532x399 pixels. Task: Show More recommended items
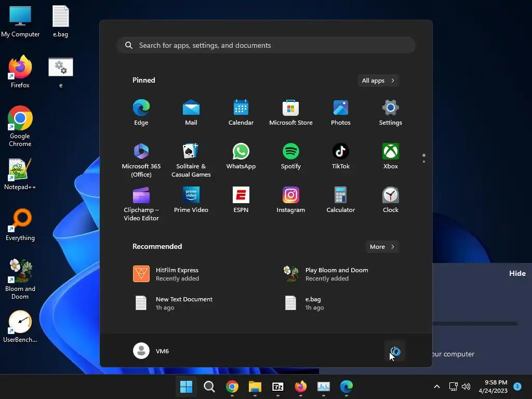click(382, 247)
